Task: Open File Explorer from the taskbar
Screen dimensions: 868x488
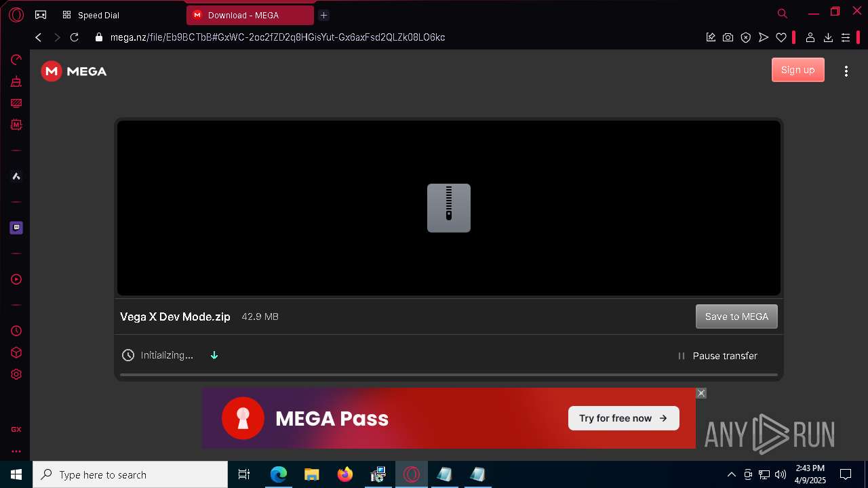Action: [x=312, y=474]
